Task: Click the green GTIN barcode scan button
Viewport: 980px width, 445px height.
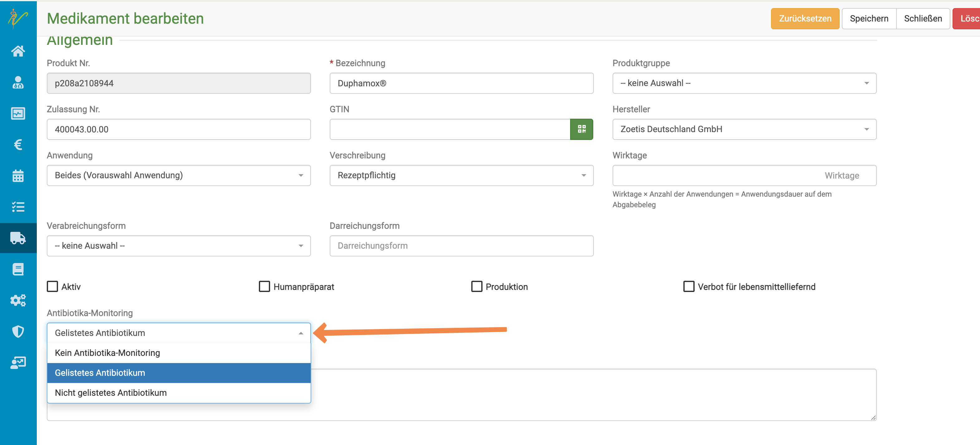Action: click(581, 129)
